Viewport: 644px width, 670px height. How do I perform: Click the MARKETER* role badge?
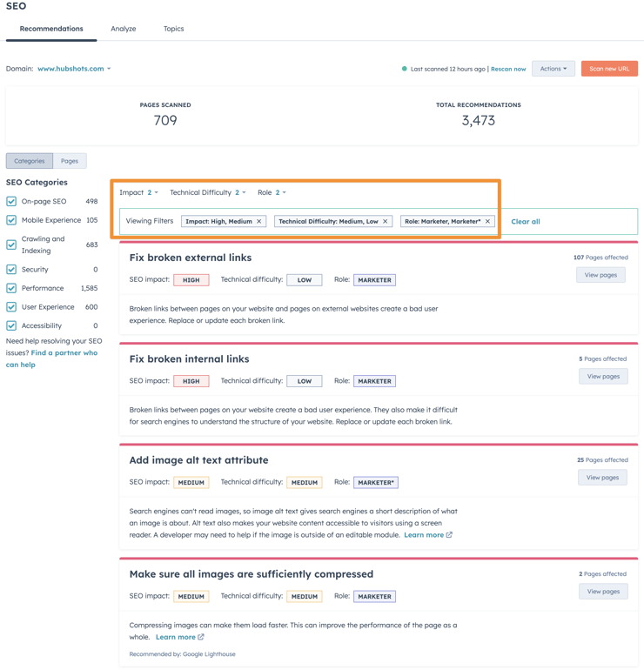tap(376, 482)
